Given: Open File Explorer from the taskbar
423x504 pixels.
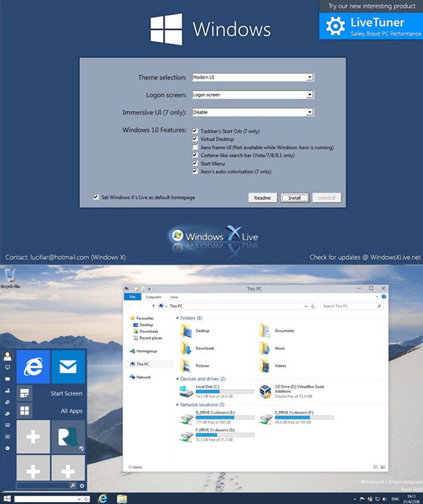Looking at the screenshot, I should pos(122,499).
